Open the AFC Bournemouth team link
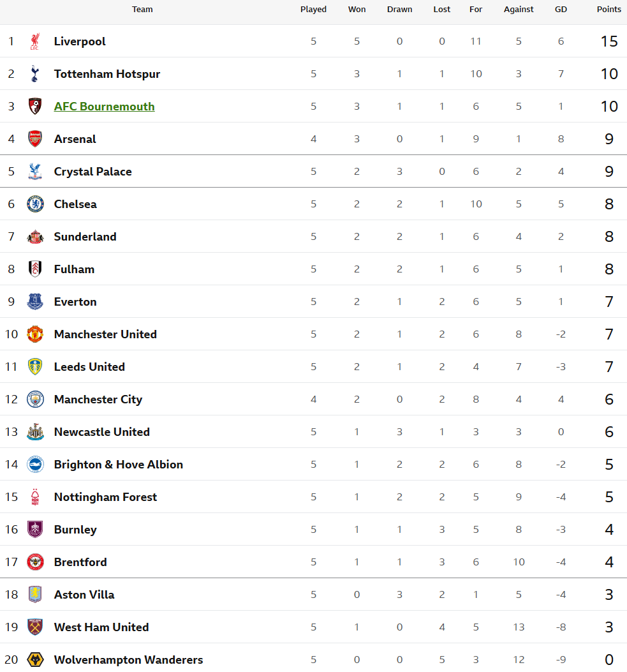The height and width of the screenshot is (672, 627). [104, 107]
